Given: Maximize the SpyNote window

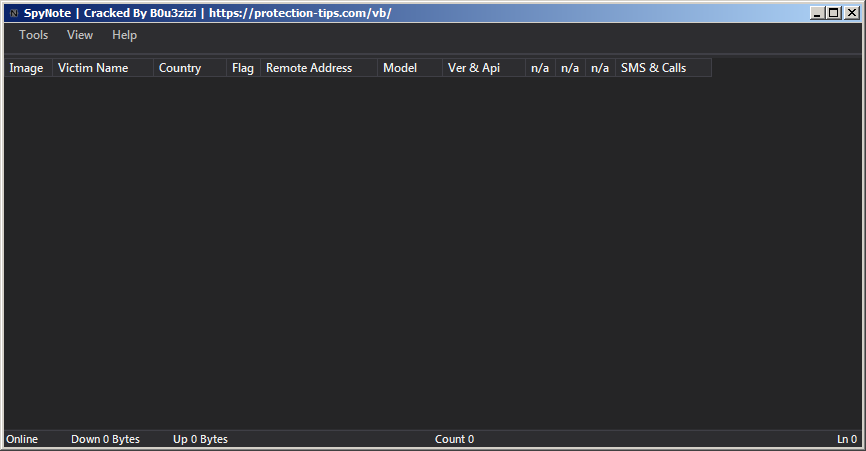Looking at the screenshot, I should coord(834,13).
